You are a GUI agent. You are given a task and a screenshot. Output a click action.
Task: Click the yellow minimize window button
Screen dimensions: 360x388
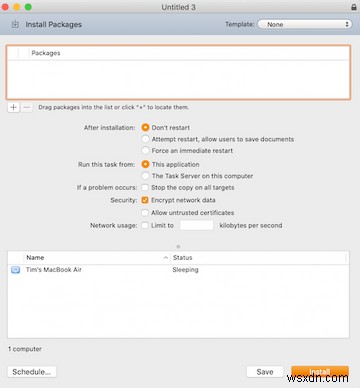[17, 7]
